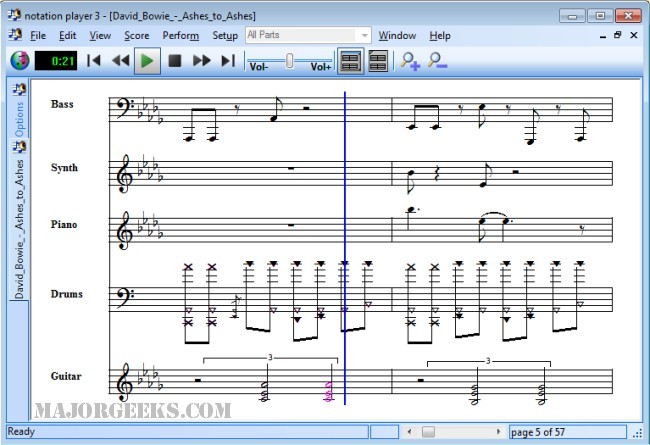Jump to the beginning of the song
Image resolution: width=650 pixels, height=445 pixels.
point(94,61)
